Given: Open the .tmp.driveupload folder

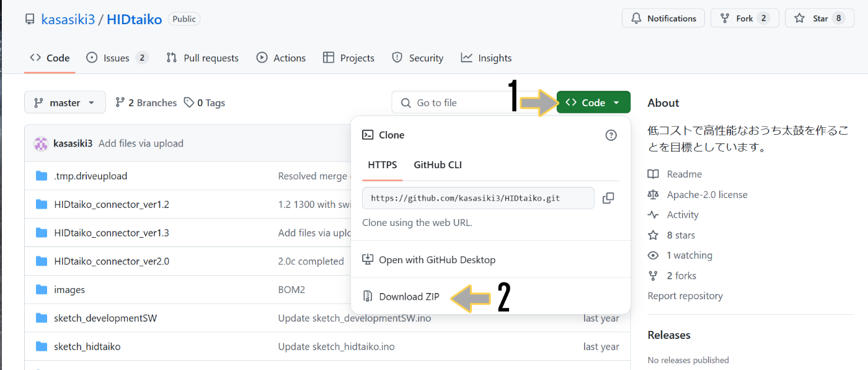Looking at the screenshot, I should coord(91,176).
